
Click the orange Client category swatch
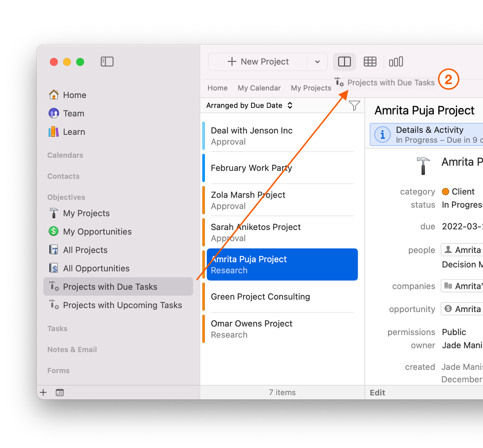pyautogui.click(x=445, y=191)
